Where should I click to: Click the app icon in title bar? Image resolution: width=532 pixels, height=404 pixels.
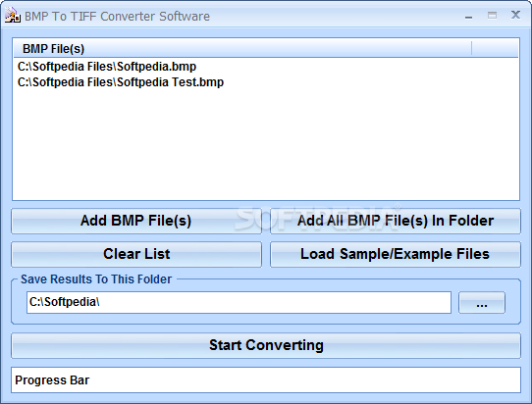coord(13,16)
